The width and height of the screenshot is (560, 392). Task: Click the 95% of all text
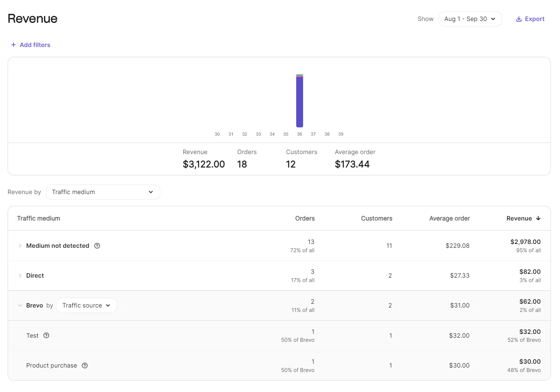(x=528, y=250)
